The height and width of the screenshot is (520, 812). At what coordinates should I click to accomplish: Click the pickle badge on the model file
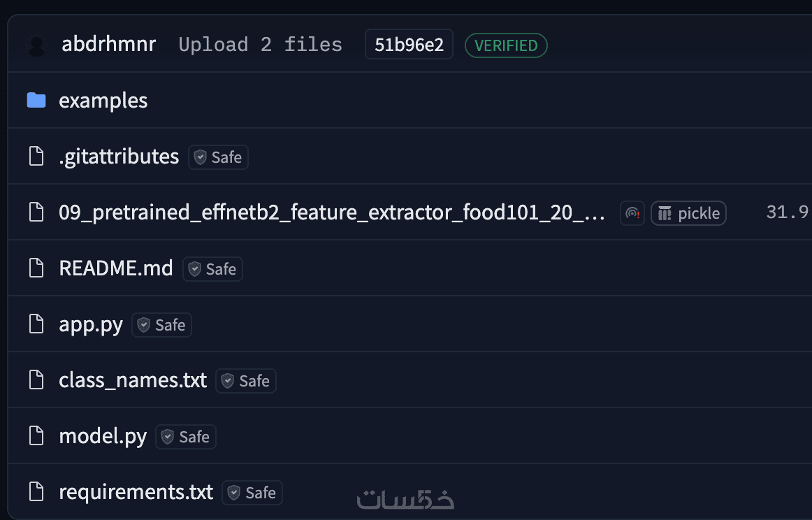click(x=688, y=213)
